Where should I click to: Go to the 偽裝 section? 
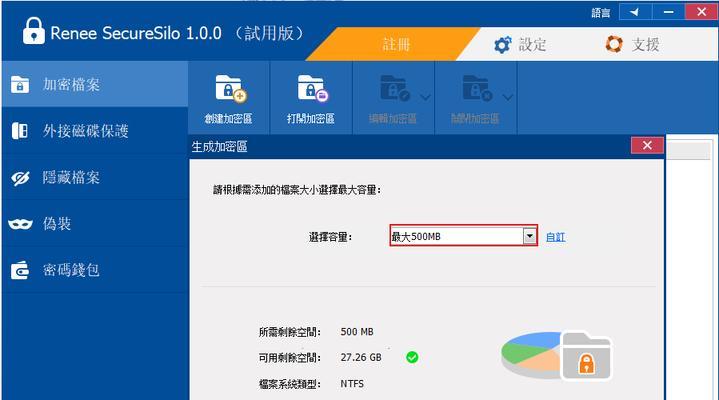pos(94,223)
